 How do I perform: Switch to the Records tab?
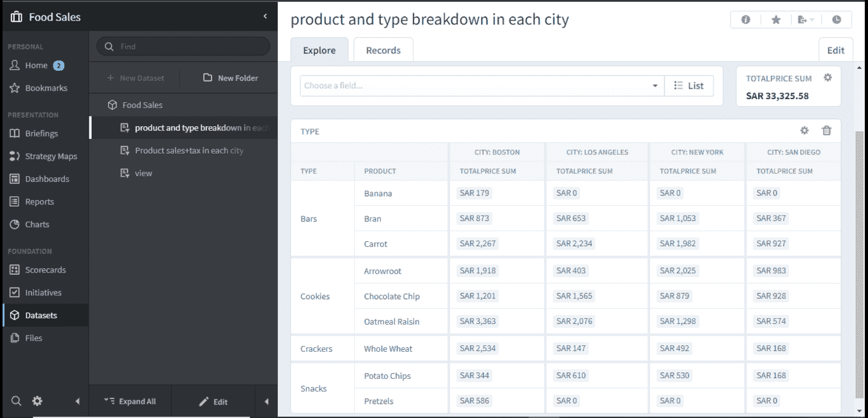[x=383, y=50]
